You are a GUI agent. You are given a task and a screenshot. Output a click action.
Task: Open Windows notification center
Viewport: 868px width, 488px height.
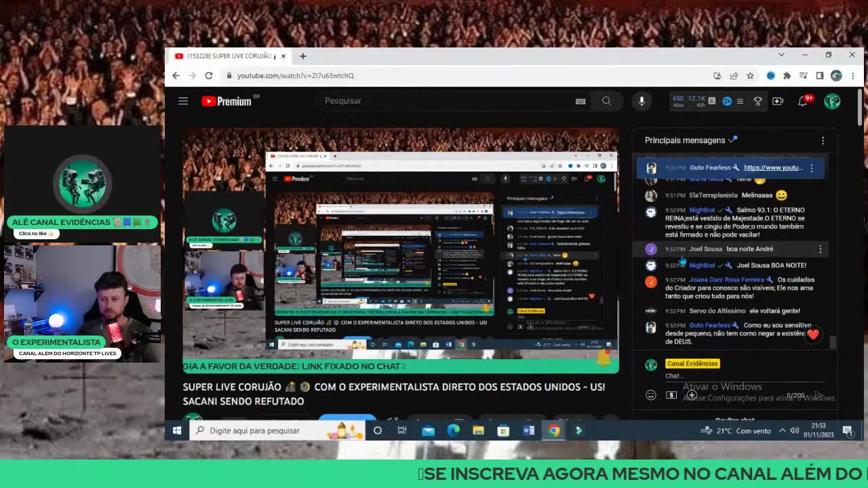point(848,430)
